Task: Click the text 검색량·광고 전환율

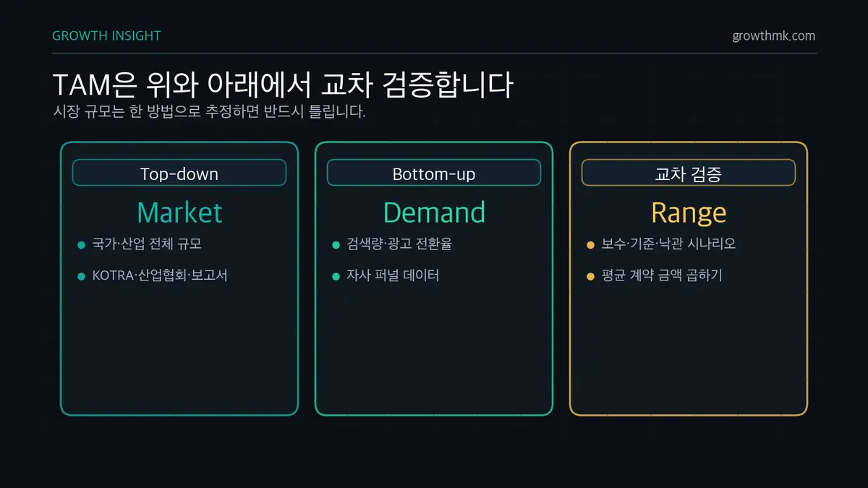Action: [x=399, y=244]
